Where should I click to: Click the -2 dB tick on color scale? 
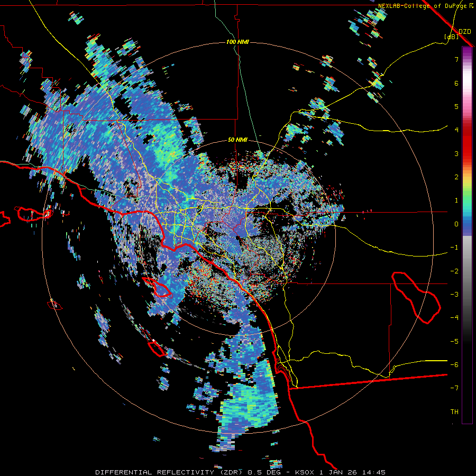point(454,271)
